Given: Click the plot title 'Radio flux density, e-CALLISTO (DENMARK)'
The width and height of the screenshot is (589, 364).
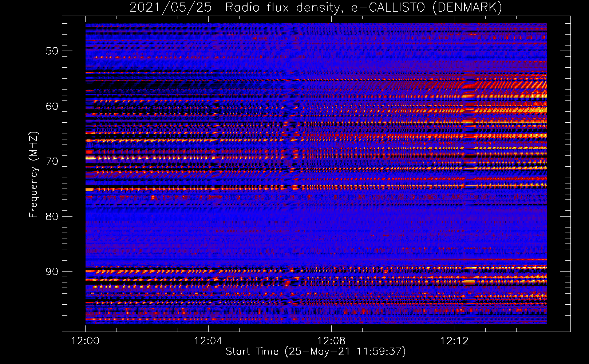Looking at the screenshot, I should [363, 7].
